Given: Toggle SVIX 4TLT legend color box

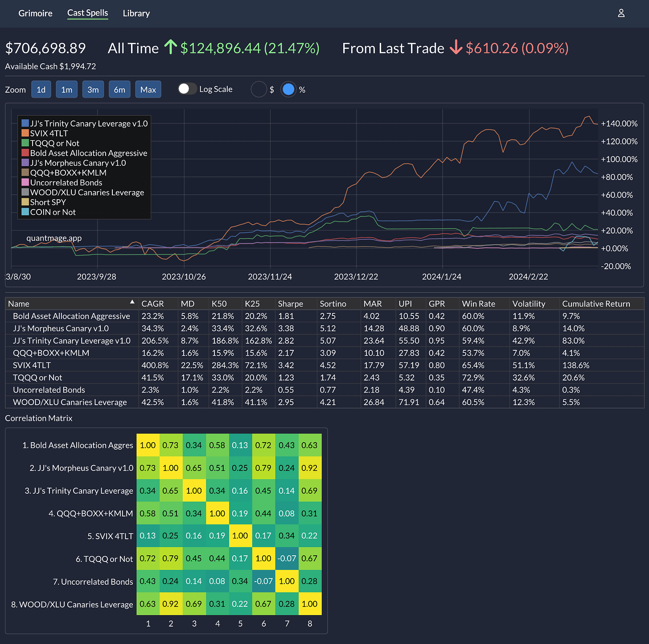Looking at the screenshot, I should point(25,133).
